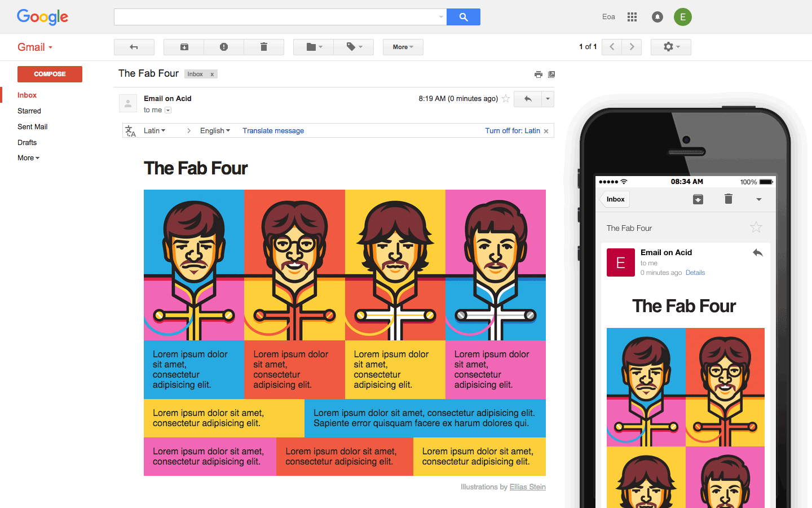This screenshot has height=508, width=812.
Task: Click the translate icon in the bar
Action: coord(131,131)
